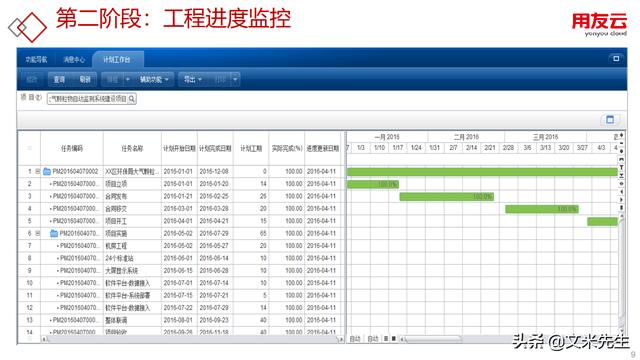This screenshot has height=360, width=640.
Task: Click the 2016-06-15 planned start date cell
Action: tap(179, 271)
